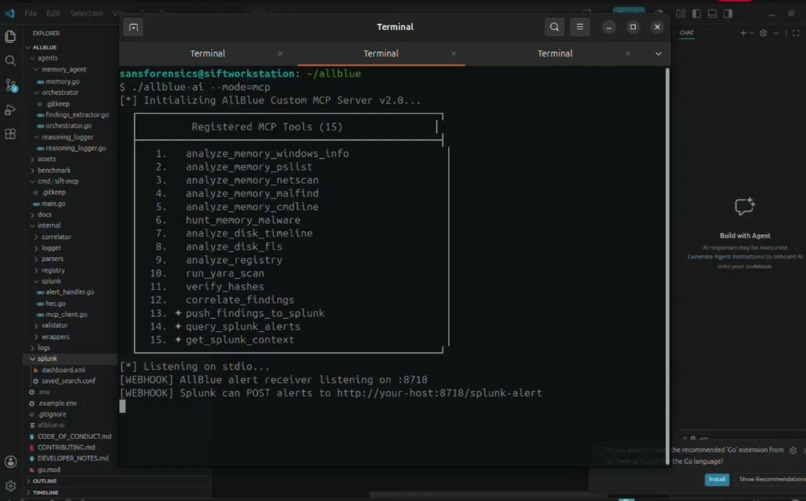Click the new tab icon in the Terminal window

(134, 27)
